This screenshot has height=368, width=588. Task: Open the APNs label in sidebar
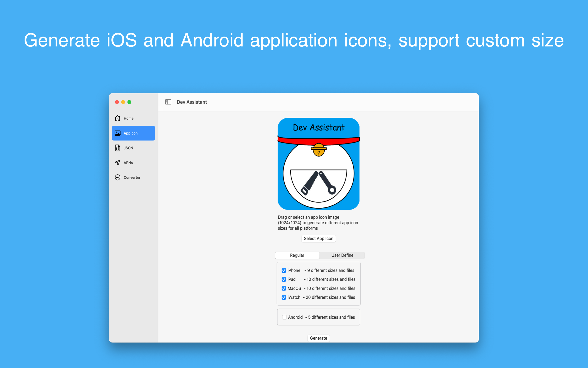pyautogui.click(x=128, y=163)
